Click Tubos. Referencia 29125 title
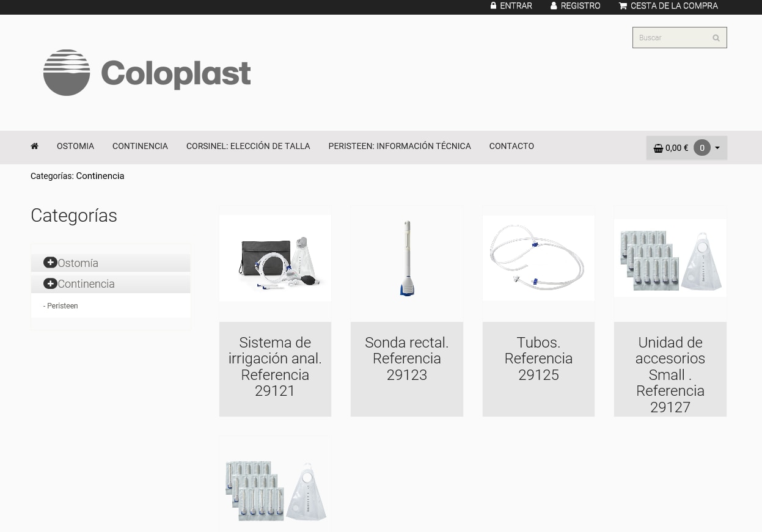This screenshot has width=762, height=532. [x=538, y=359]
